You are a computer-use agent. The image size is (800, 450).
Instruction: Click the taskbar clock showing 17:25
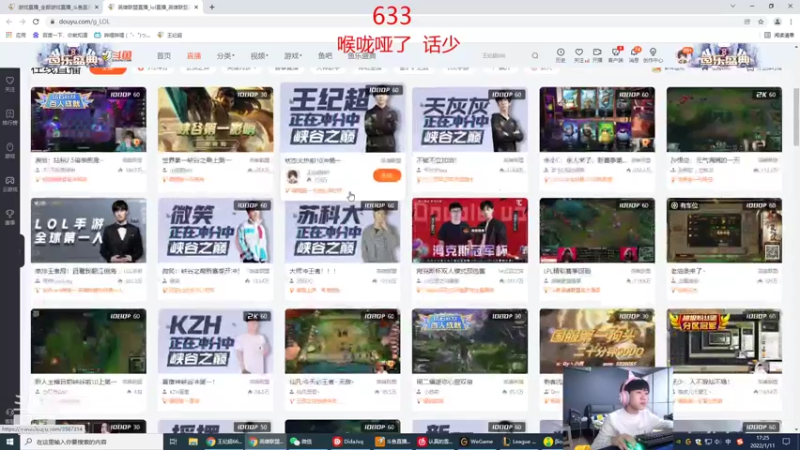(x=763, y=441)
